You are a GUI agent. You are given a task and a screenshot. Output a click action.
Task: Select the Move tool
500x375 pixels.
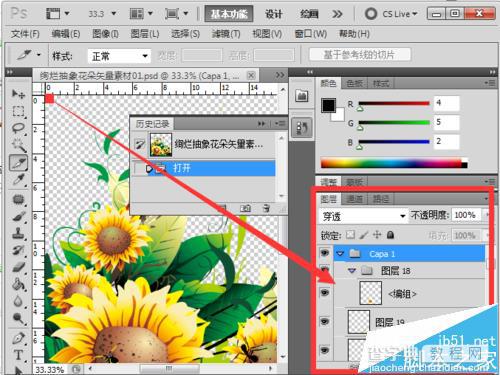pyautogui.click(x=18, y=94)
